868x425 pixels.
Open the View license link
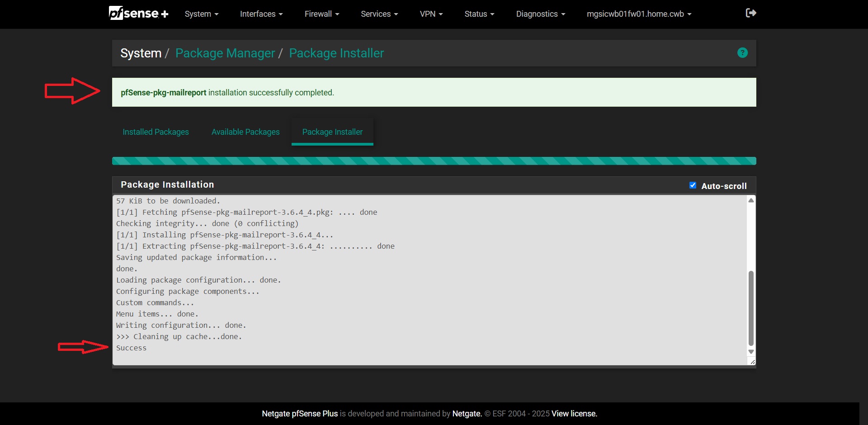pos(574,414)
